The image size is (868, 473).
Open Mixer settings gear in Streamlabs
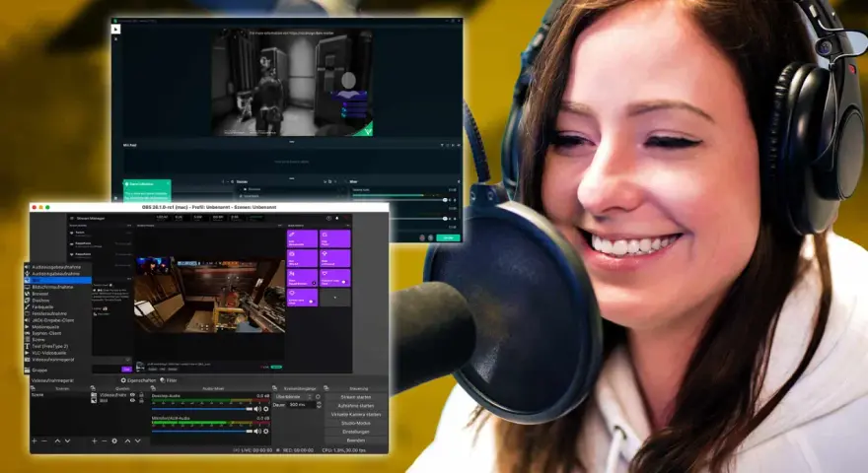(x=459, y=181)
